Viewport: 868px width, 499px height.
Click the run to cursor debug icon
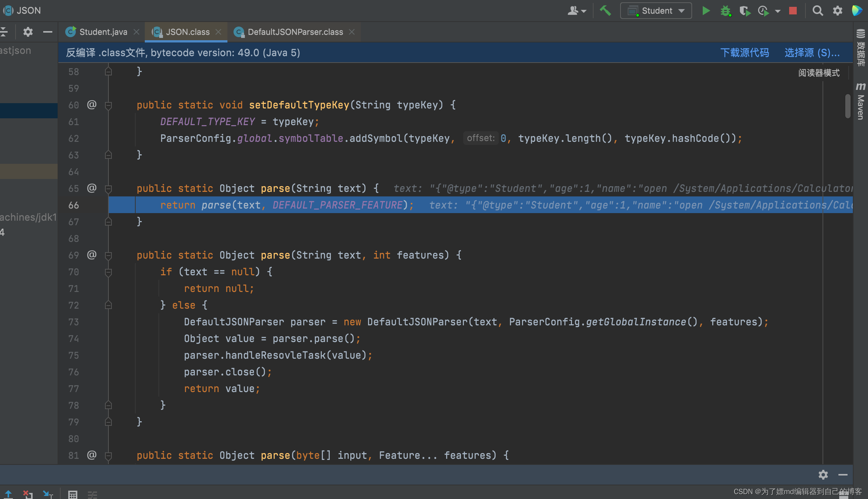click(48, 494)
